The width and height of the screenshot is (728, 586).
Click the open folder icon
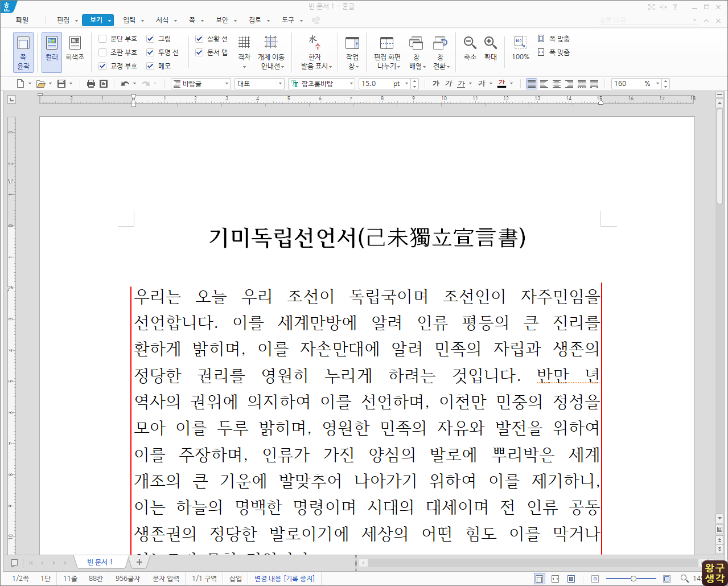point(40,84)
